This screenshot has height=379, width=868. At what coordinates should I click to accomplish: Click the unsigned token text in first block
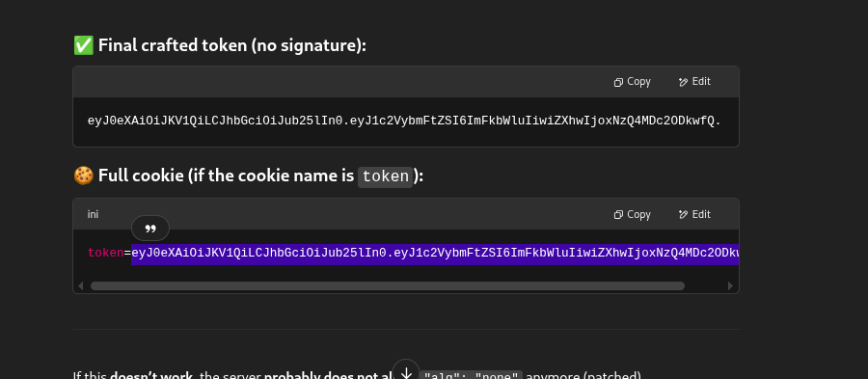(x=404, y=121)
